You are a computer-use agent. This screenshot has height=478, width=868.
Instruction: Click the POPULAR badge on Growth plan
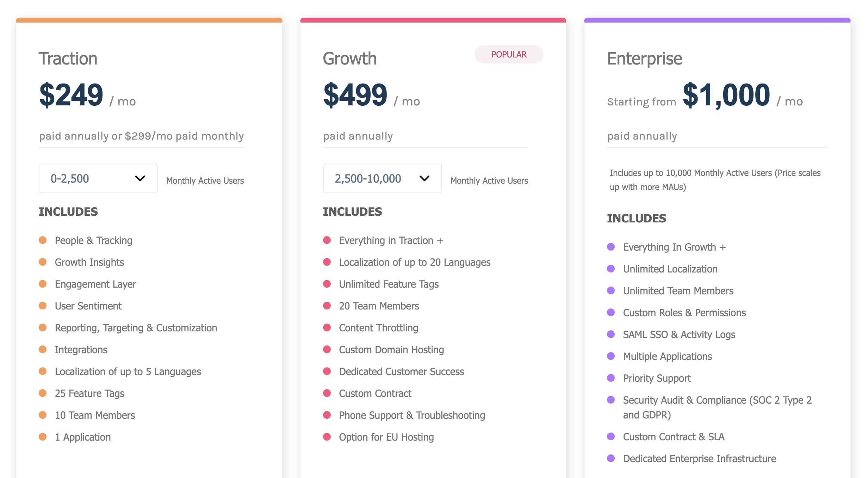click(509, 54)
